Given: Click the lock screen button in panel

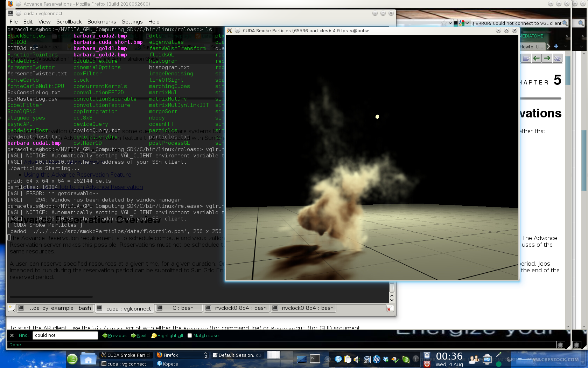Looking at the screenshot, I should tap(427, 355).
